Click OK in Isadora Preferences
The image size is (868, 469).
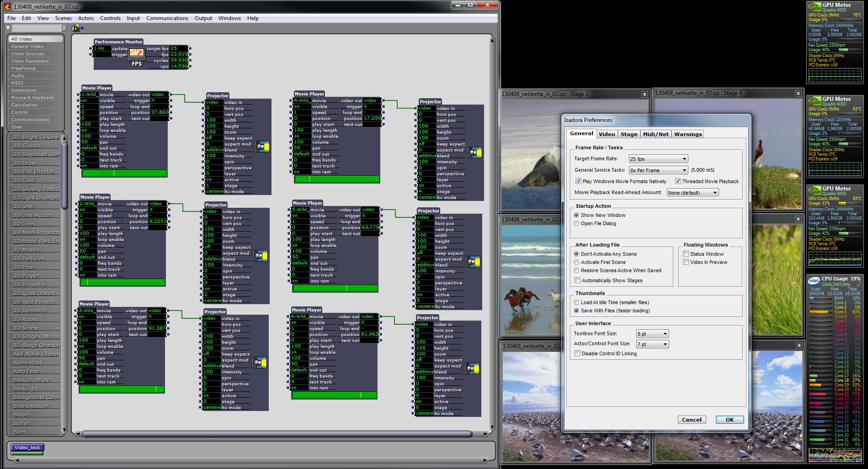pos(730,420)
